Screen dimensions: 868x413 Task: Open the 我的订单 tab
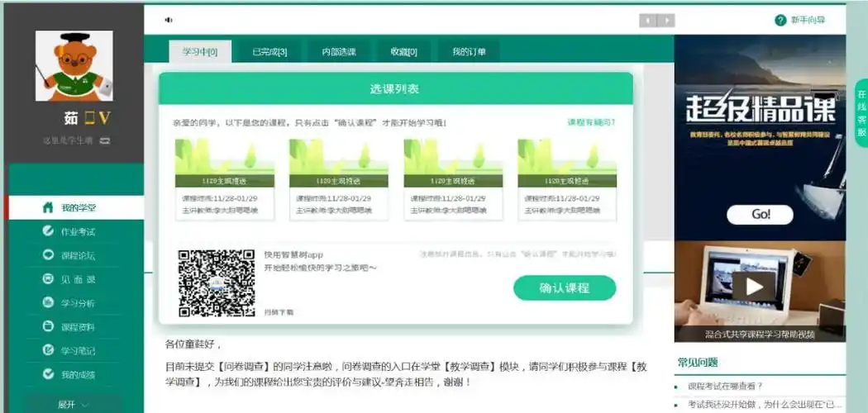(x=469, y=52)
